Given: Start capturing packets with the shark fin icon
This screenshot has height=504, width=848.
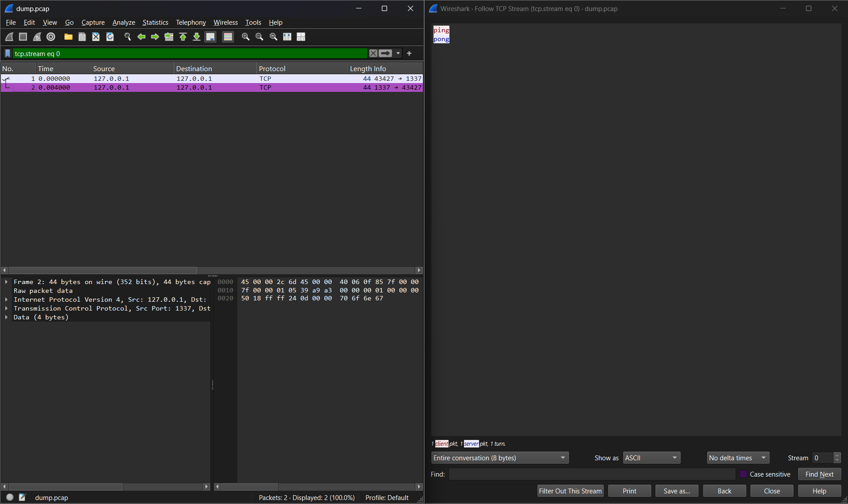Looking at the screenshot, I should pyautogui.click(x=9, y=37).
